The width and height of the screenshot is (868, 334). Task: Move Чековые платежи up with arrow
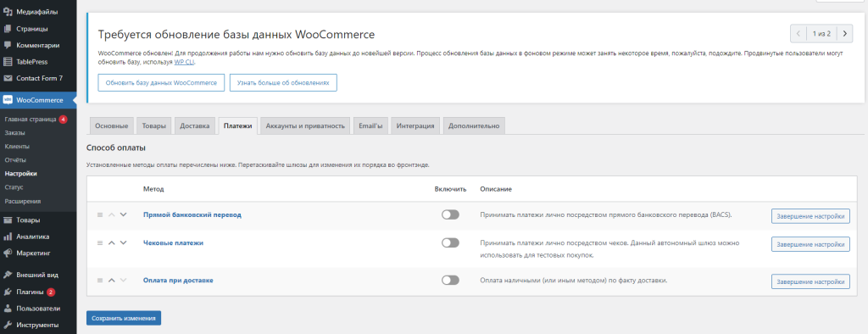tap(111, 242)
